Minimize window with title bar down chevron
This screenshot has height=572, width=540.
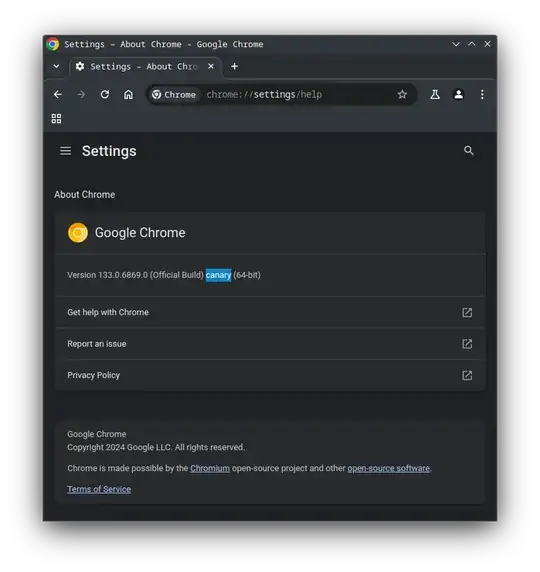[456, 44]
